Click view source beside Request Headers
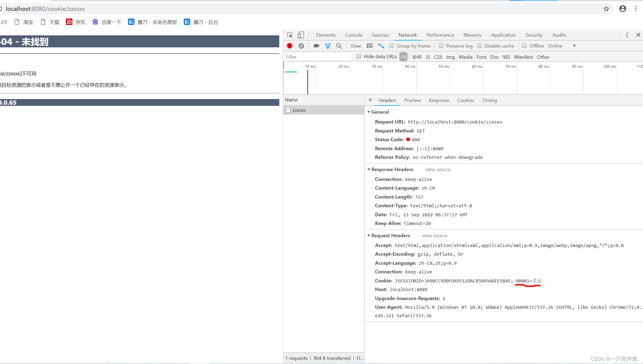 tap(434, 236)
